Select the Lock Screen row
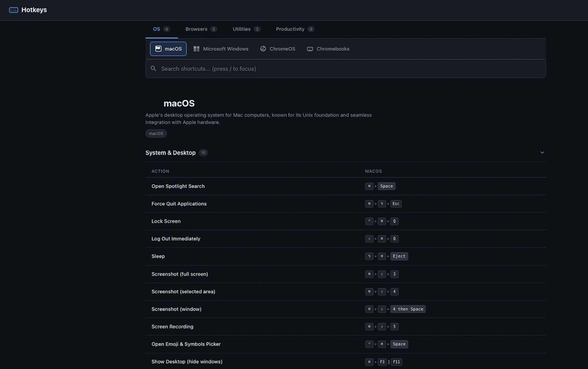This screenshot has height=369, width=588. click(345, 221)
